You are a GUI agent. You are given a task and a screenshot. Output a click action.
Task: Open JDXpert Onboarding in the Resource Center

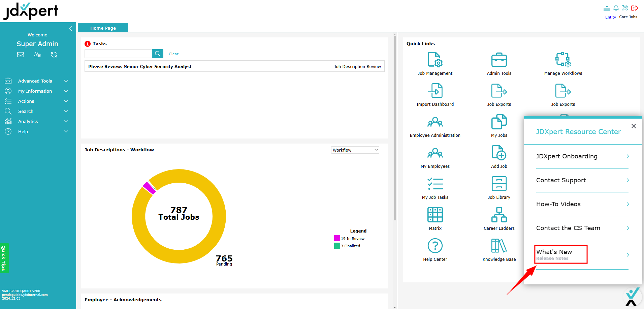coord(582,156)
